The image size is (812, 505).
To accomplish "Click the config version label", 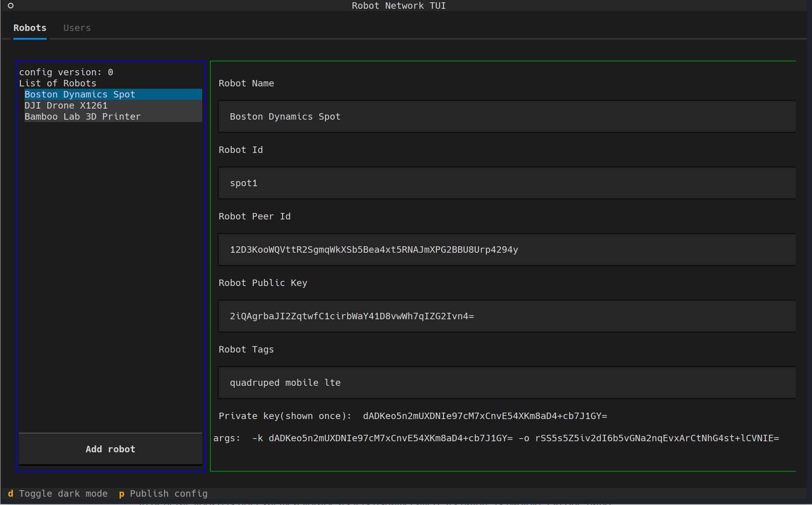I will (x=66, y=72).
